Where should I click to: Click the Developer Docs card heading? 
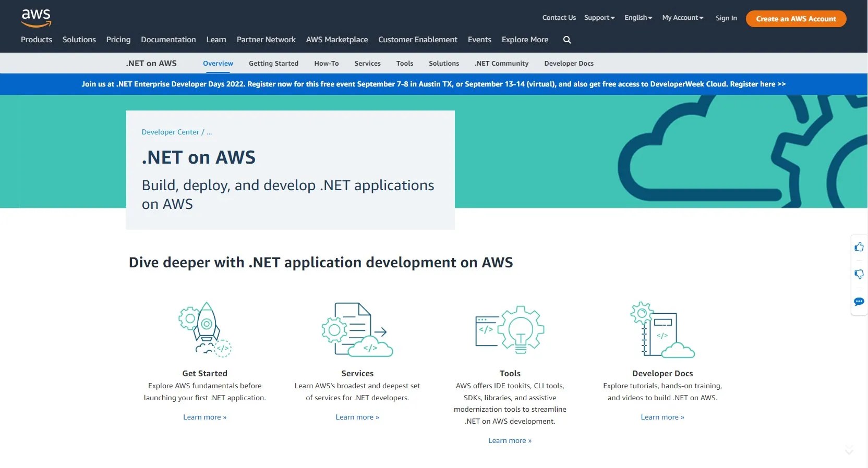coord(662,373)
